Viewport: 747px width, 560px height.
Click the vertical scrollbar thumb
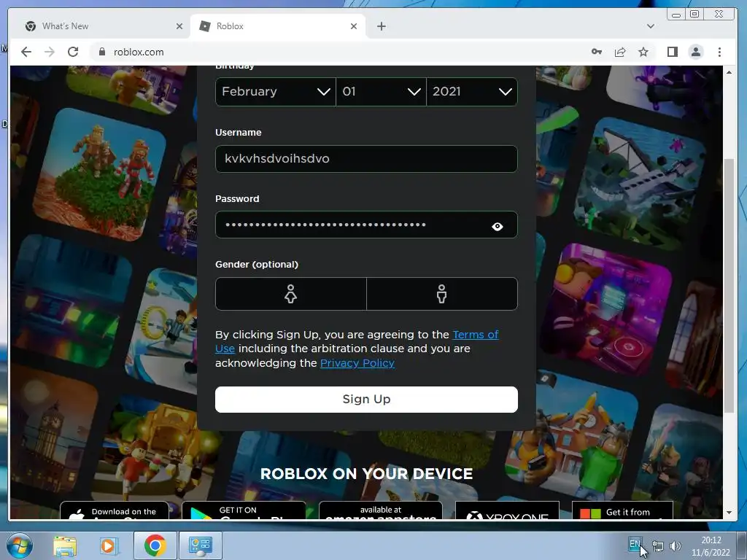click(x=729, y=286)
